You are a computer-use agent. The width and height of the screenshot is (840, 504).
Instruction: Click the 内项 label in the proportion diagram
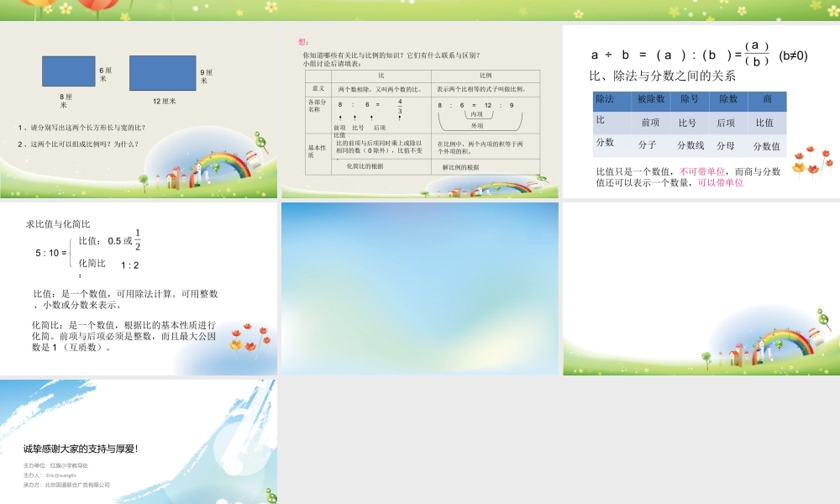click(477, 114)
